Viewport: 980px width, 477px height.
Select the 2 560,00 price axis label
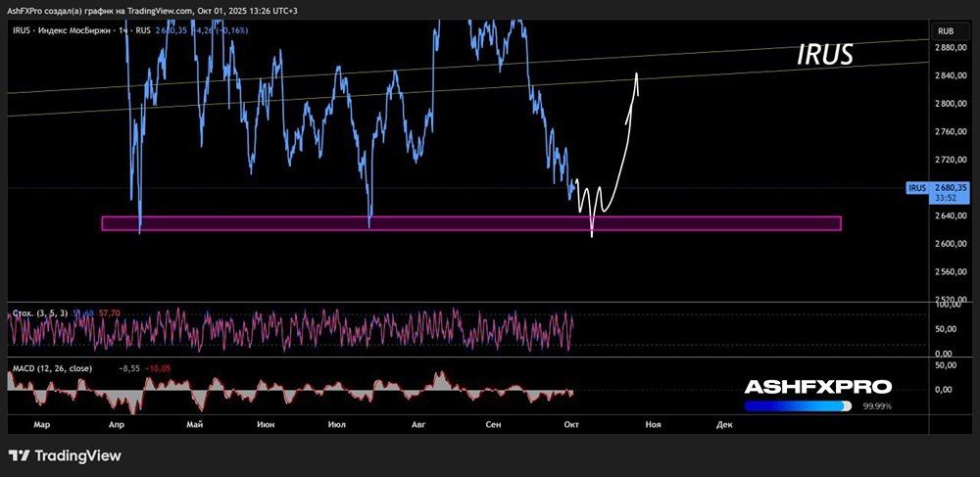[x=950, y=272]
